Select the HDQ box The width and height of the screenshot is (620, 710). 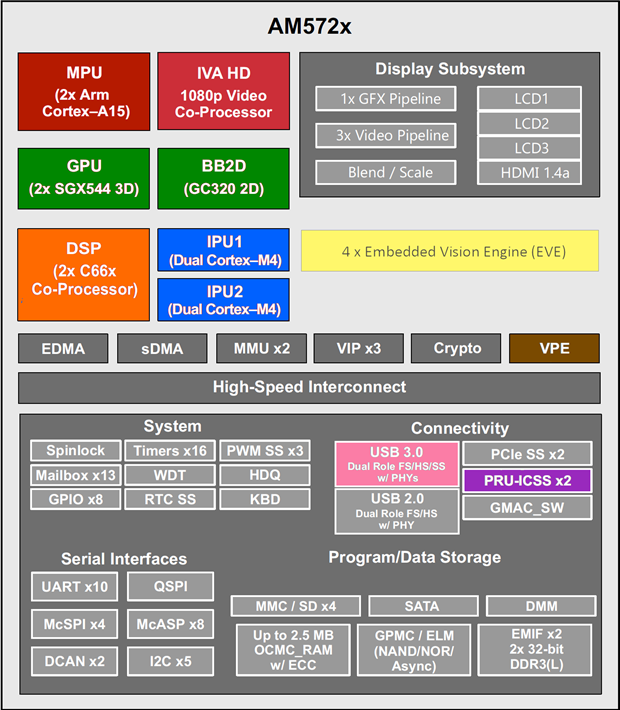tap(265, 475)
